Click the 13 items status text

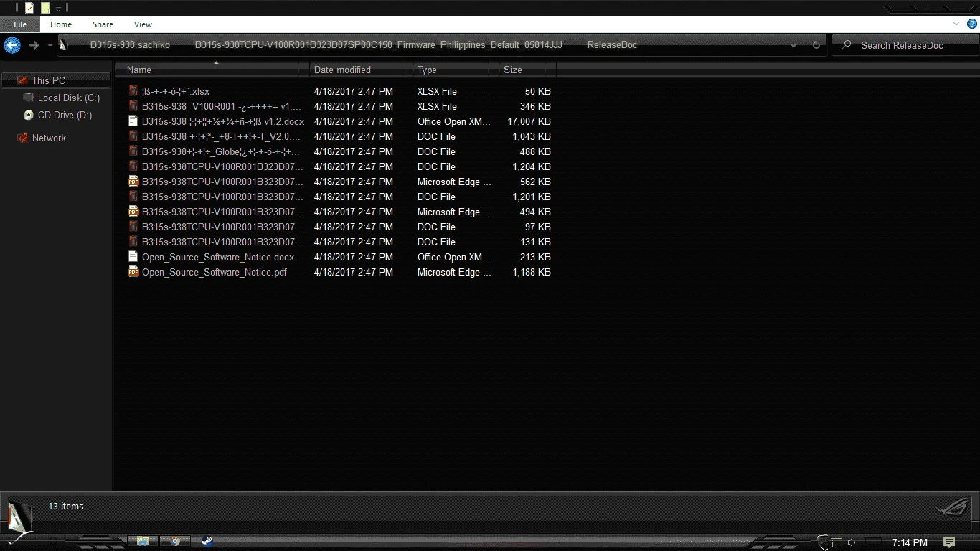click(66, 506)
